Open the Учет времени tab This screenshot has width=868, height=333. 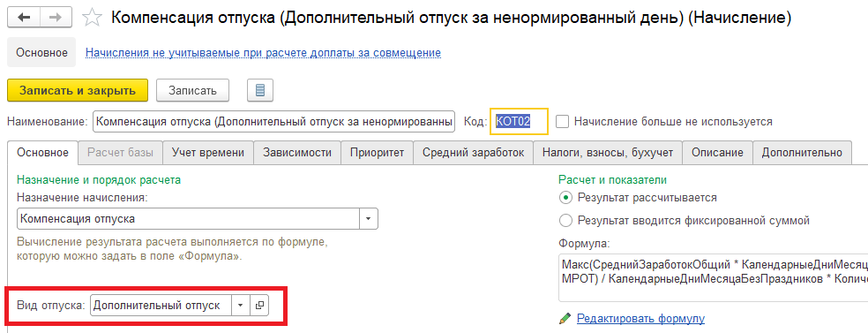tap(207, 153)
